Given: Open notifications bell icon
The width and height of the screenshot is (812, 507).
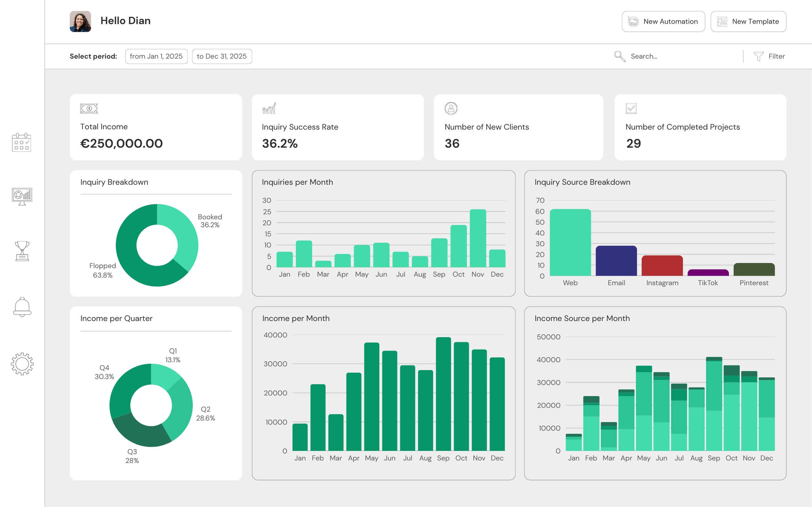Looking at the screenshot, I should (x=22, y=306).
